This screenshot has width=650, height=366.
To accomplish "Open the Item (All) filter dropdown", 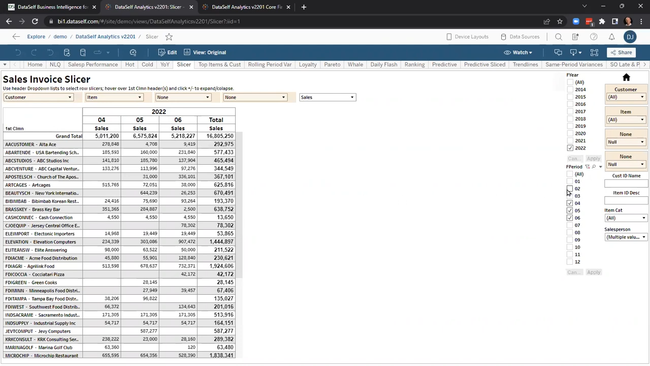I will (x=626, y=120).
